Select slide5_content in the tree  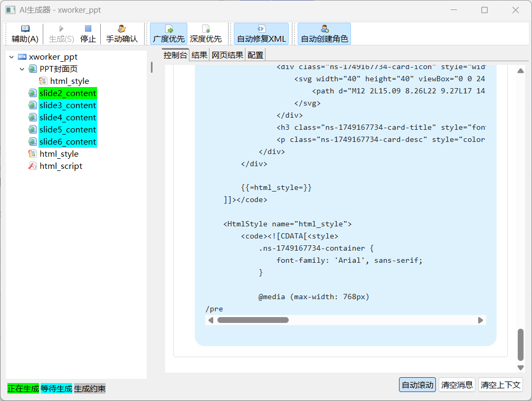point(68,130)
